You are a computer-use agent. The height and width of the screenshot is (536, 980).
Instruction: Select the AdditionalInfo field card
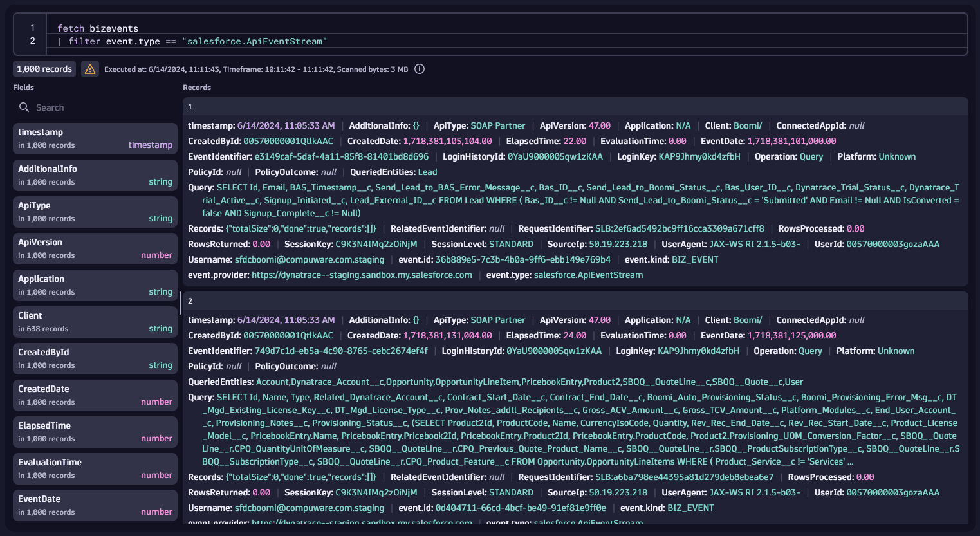click(95, 175)
